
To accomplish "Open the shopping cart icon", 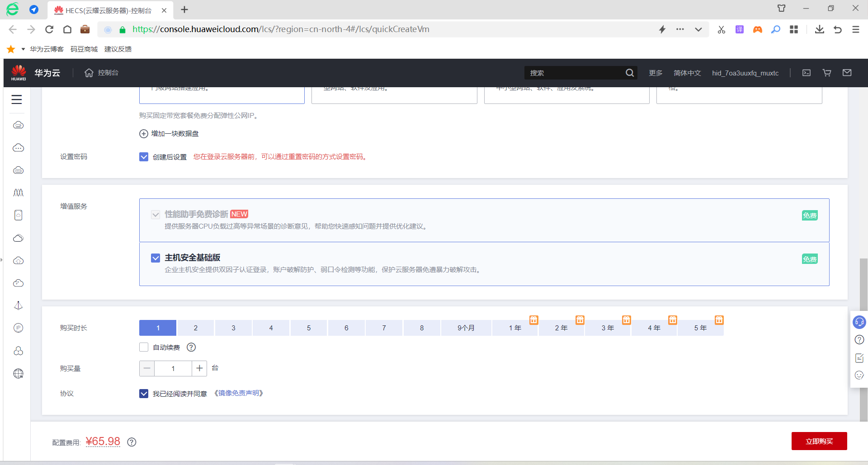I will [827, 73].
